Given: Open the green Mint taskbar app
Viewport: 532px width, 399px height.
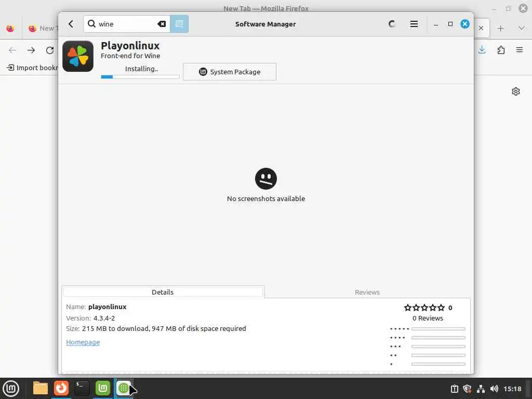Looking at the screenshot, I should [x=103, y=388].
